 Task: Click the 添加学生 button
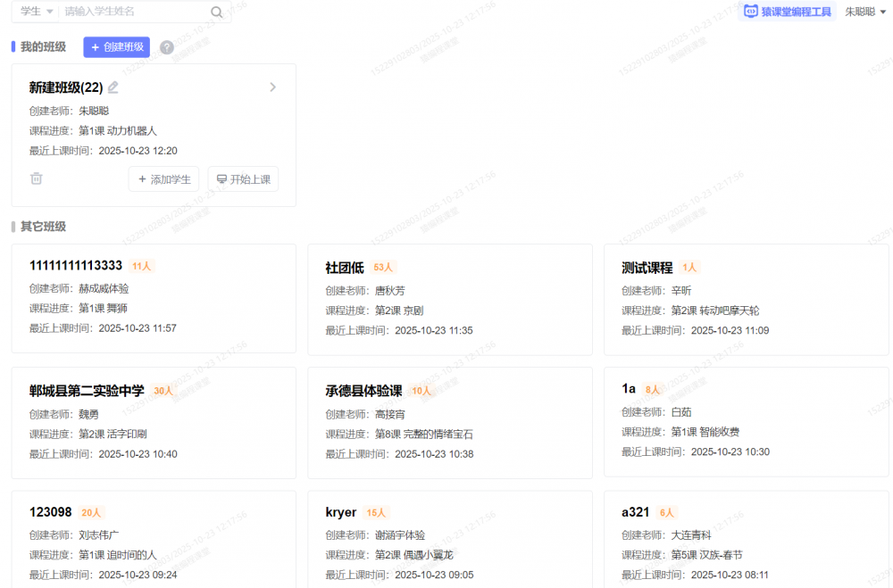[x=163, y=179]
